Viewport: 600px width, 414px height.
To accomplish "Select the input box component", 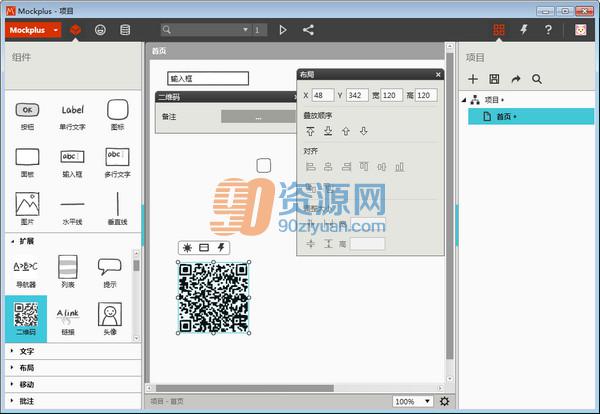I will click(x=72, y=163).
